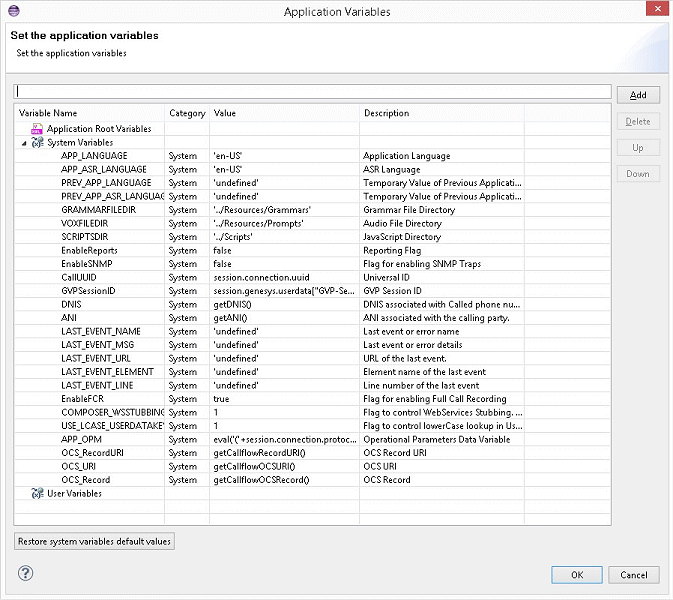Screen dimensions: 673x600
Task: Select the EnableReports variable
Action: point(89,251)
